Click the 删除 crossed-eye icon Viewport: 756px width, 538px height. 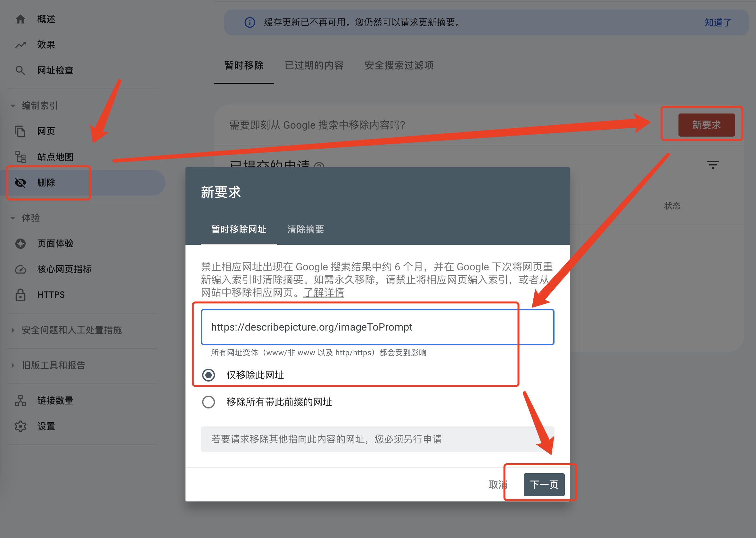(20, 182)
